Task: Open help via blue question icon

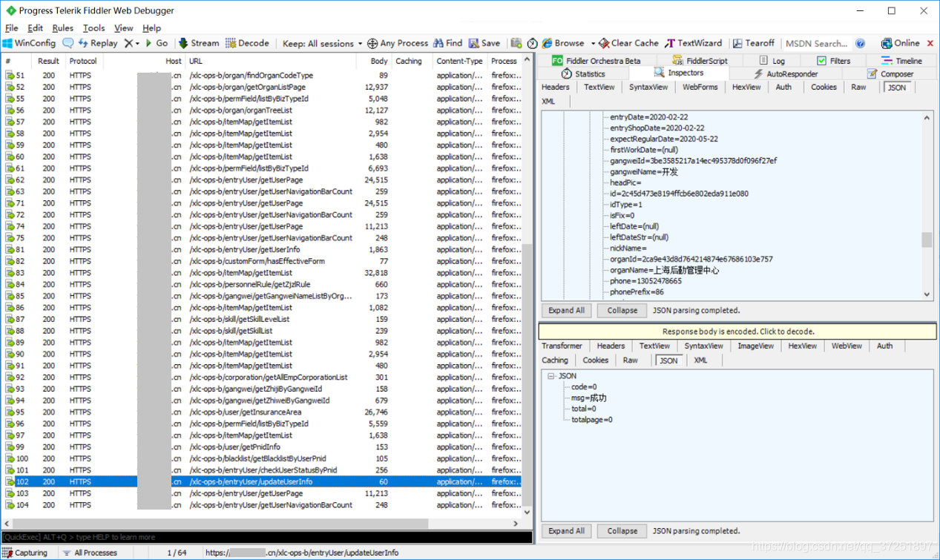Action: tap(860, 43)
